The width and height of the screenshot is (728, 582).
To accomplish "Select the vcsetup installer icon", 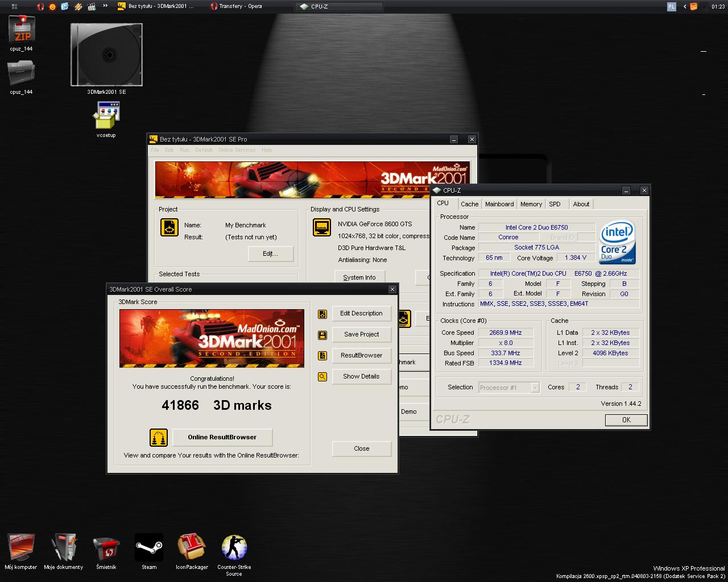I will click(106, 119).
